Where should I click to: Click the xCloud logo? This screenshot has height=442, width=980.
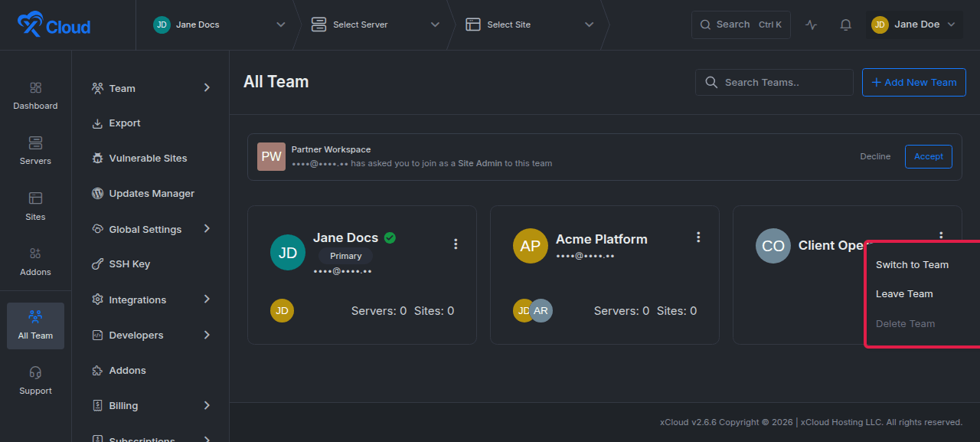tap(54, 25)
